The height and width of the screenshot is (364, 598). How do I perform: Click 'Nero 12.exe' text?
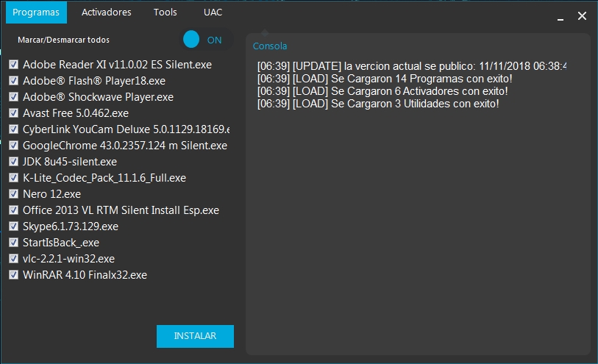(52, 194)
